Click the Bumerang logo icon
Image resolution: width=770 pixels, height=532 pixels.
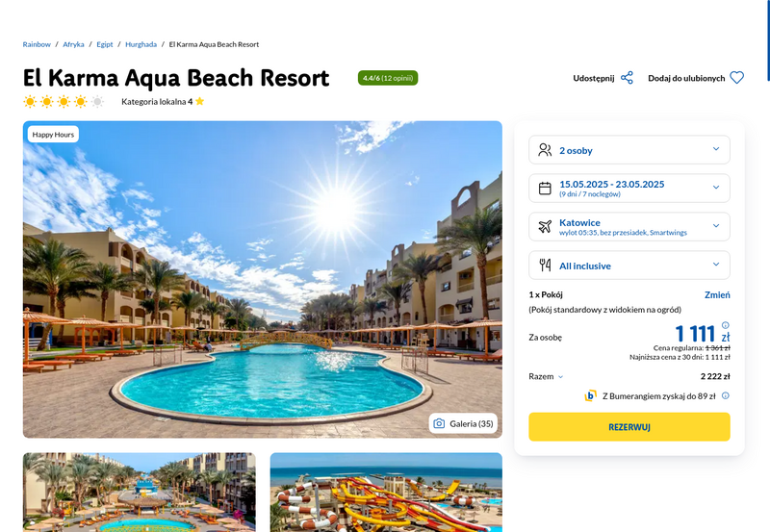pos(590,395)
